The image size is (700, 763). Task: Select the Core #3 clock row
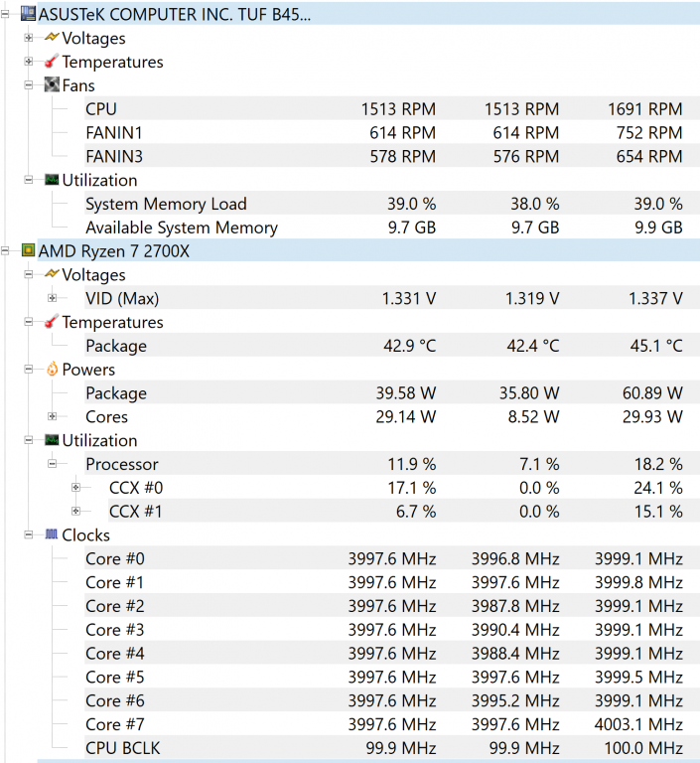click(392, 629)
